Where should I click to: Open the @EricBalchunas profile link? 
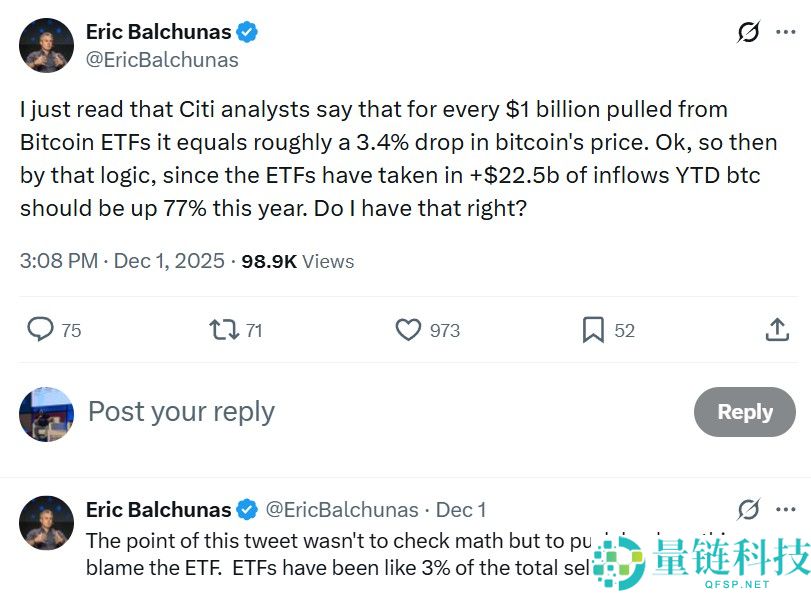pyautogui.click(x=161, y=60)
